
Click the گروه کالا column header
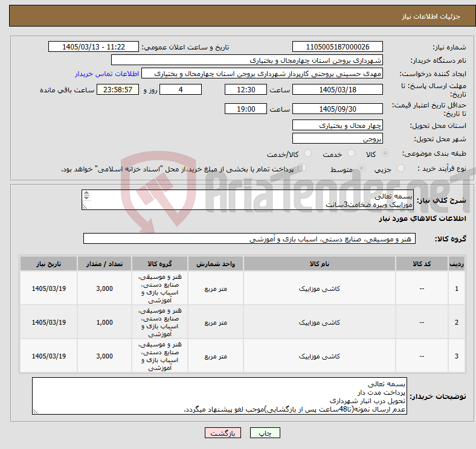pos(159,264)
